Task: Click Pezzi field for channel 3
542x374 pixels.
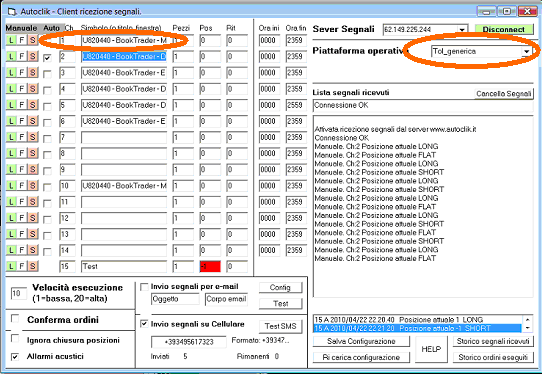Action: [183, 73]
